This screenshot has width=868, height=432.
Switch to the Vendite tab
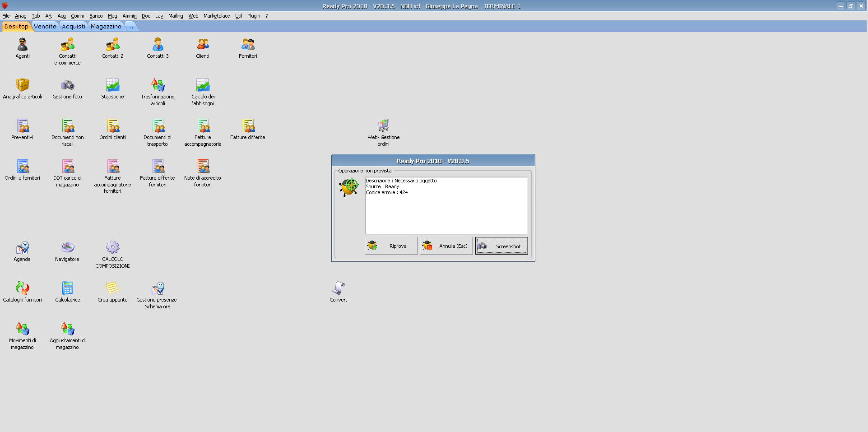click(x=45, y=26)
